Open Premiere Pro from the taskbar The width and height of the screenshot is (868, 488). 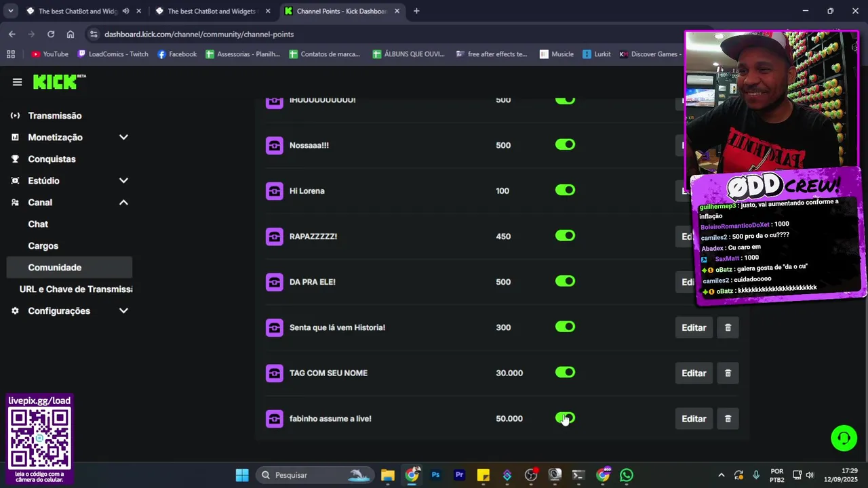coord(459,475)
